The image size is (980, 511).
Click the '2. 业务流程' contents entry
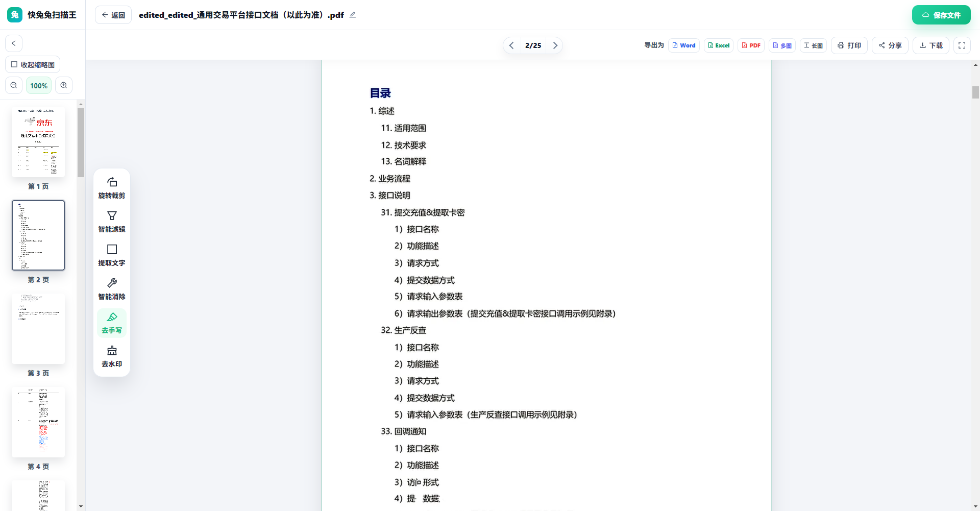click(x=390, y=179)
